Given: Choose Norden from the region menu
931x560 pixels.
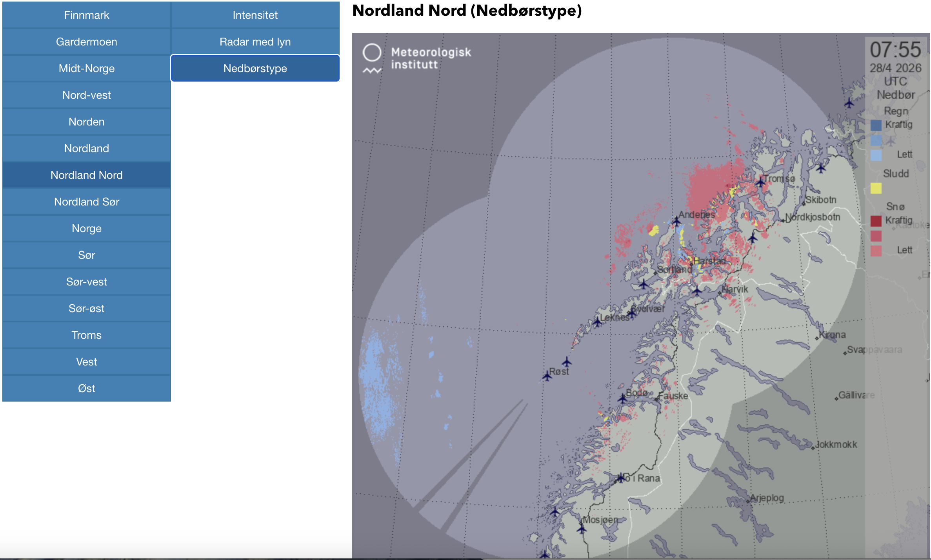Looking at the screenshot, I should point(87,122).
